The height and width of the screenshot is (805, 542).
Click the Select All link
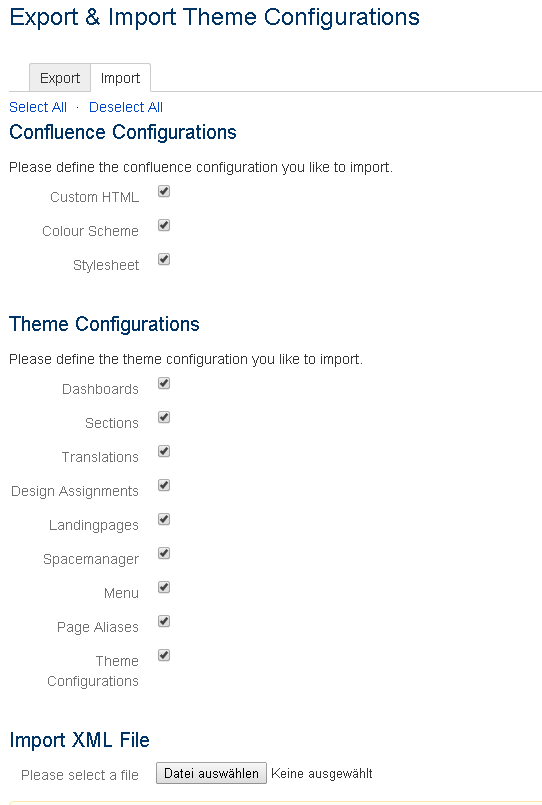(x=38, y=107)
